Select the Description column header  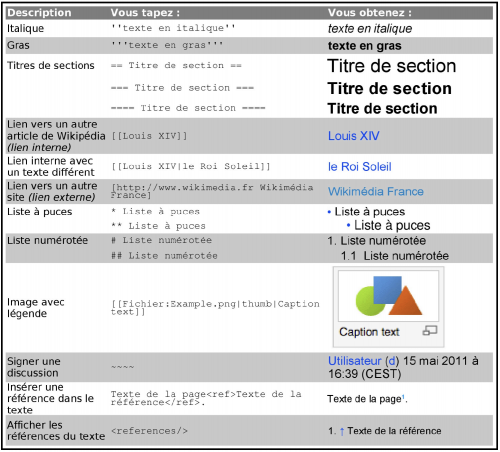39,13
